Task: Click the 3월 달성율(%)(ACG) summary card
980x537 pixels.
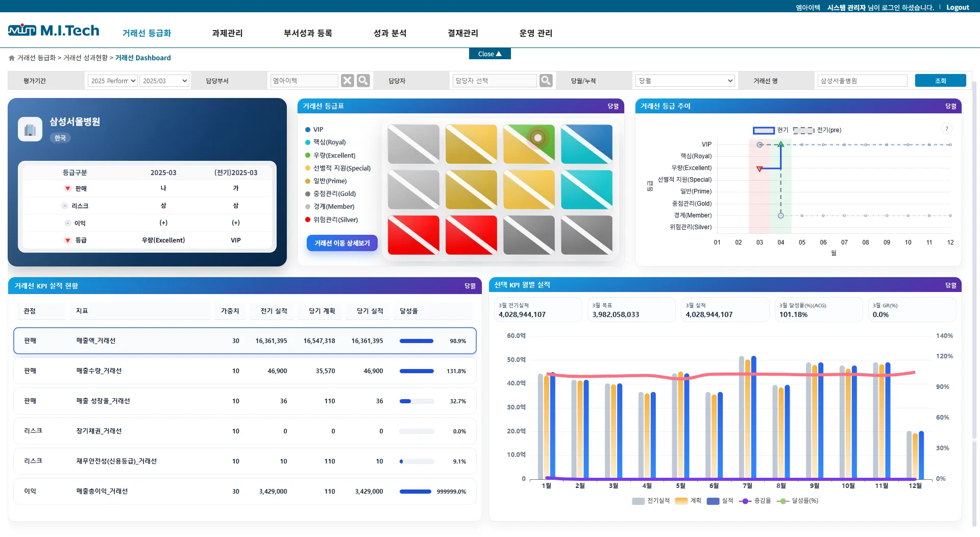Action: [819, 310]
